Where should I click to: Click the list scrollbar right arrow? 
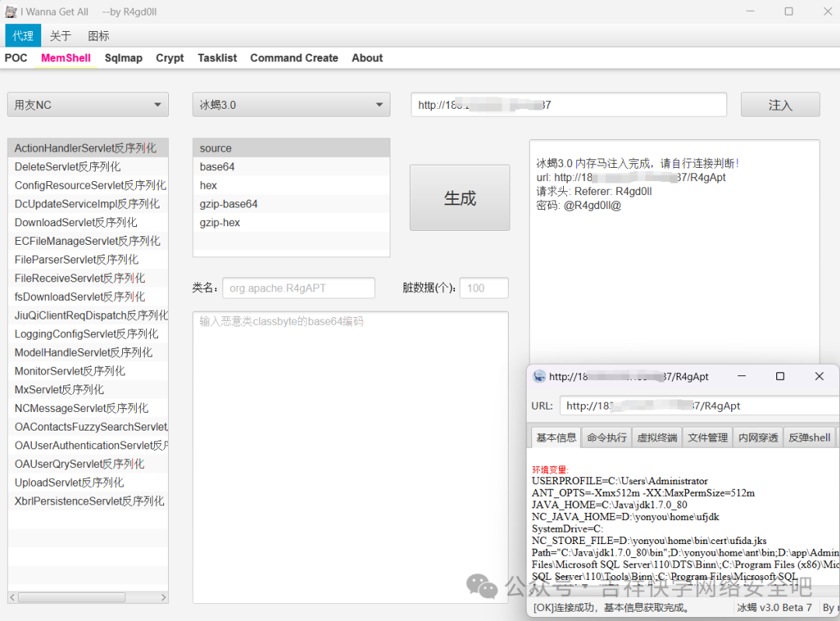coord(163,597)
